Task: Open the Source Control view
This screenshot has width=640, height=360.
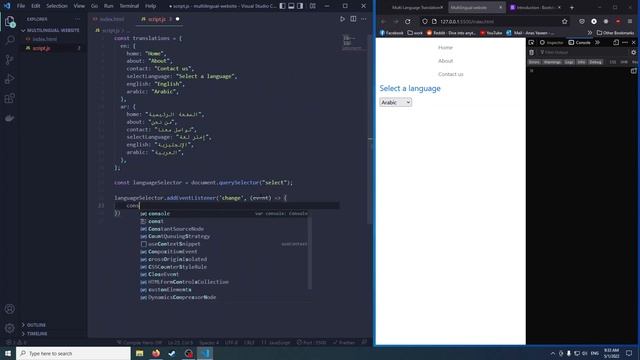Action: (10, 60)
